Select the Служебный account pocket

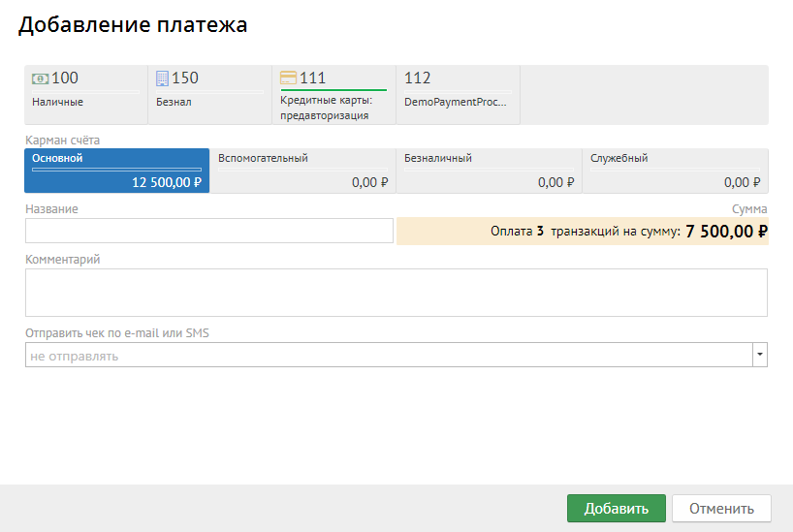(675, 171)
